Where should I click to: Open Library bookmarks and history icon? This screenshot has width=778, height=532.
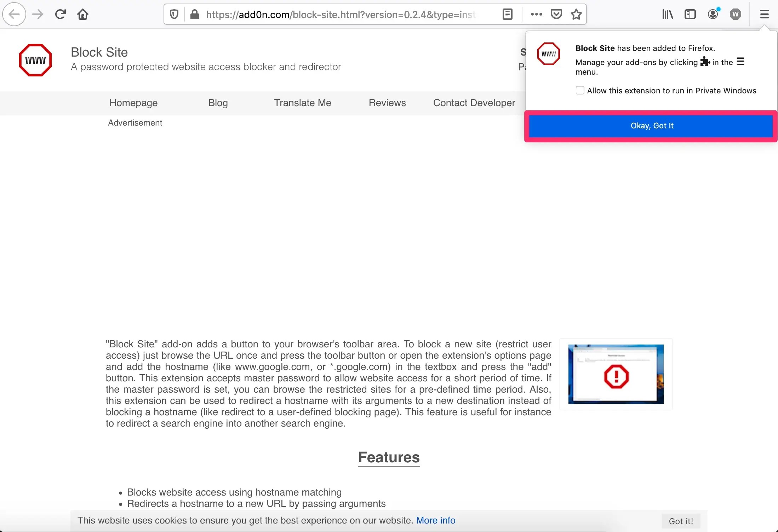[x=667, y=14]
